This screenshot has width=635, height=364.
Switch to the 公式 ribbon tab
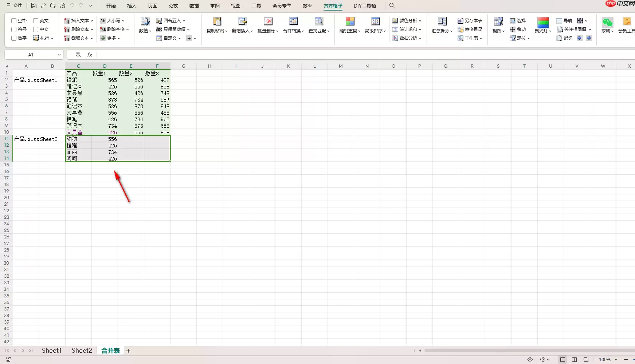coord(173,6)
